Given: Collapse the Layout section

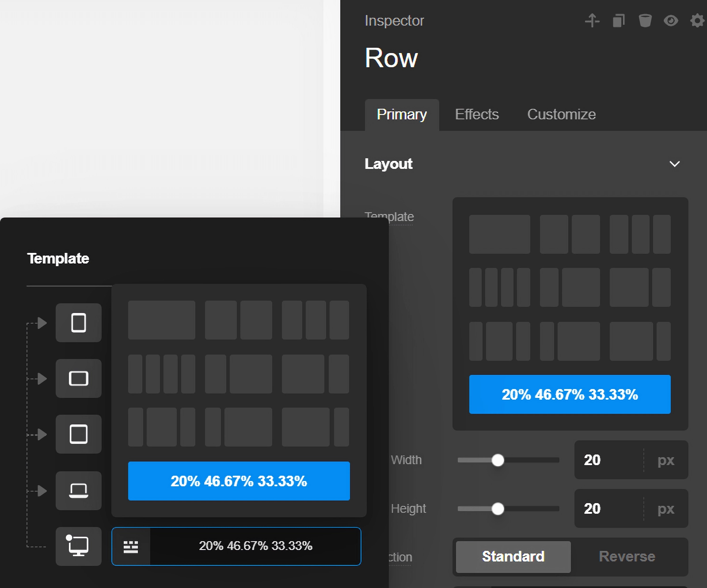Looking at the screenshot, I should 675,164.
